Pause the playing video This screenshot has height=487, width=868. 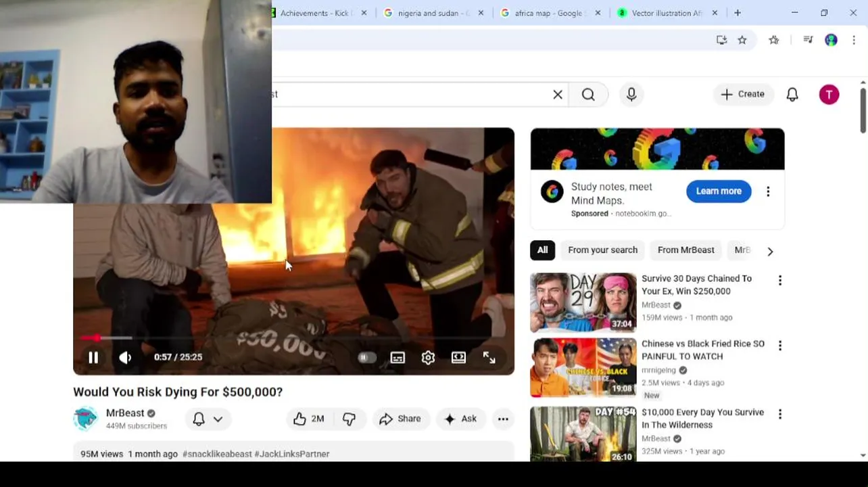tap(93, 357)
